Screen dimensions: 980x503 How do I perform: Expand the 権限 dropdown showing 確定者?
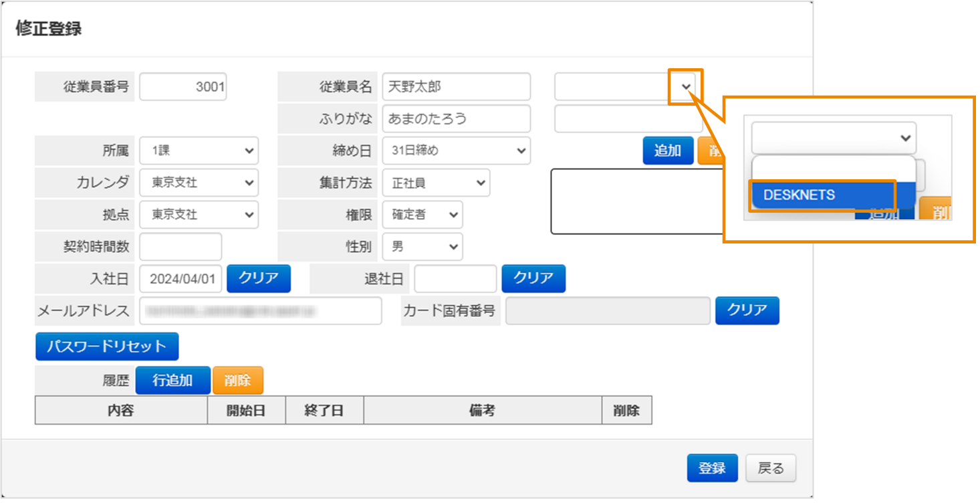pos(422,215)
